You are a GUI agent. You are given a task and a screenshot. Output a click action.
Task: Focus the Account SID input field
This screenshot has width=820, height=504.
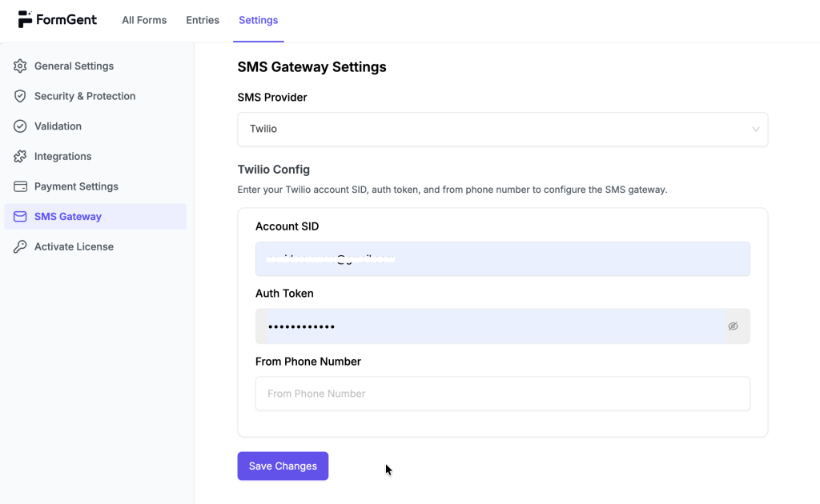pyautogui.click(x=503, y=258)
